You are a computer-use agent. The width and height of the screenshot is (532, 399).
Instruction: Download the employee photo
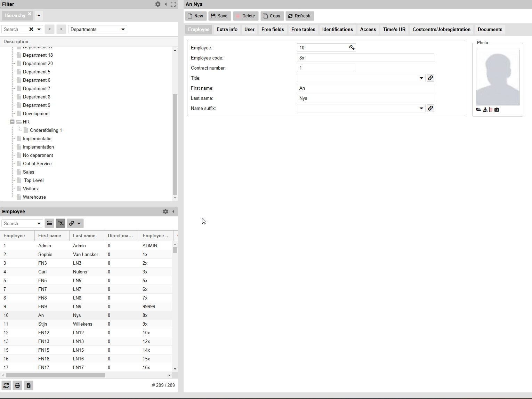[485, 110]
